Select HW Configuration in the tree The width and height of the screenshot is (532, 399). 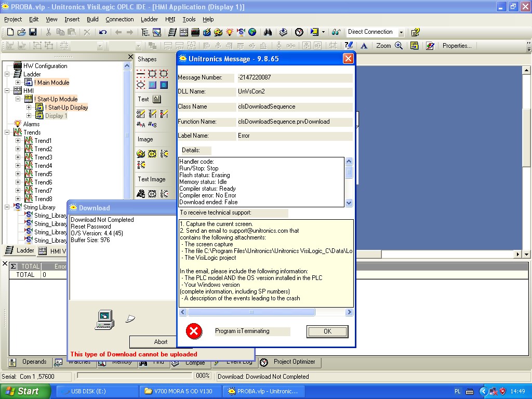[x=45, y=66]
